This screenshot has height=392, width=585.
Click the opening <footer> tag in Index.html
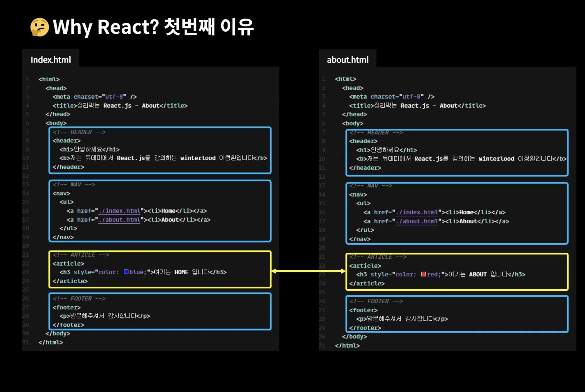[66, 307]
